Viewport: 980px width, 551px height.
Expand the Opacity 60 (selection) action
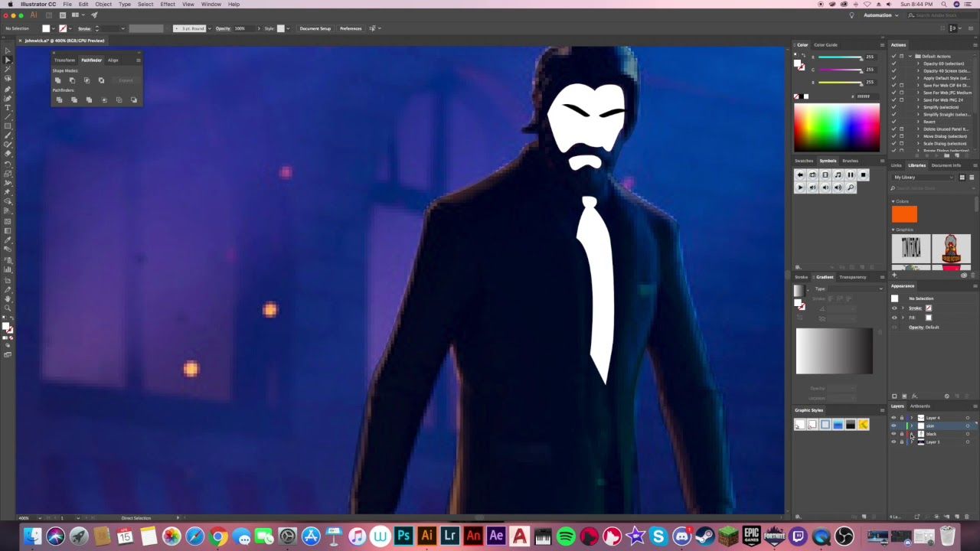coord(918,64)
